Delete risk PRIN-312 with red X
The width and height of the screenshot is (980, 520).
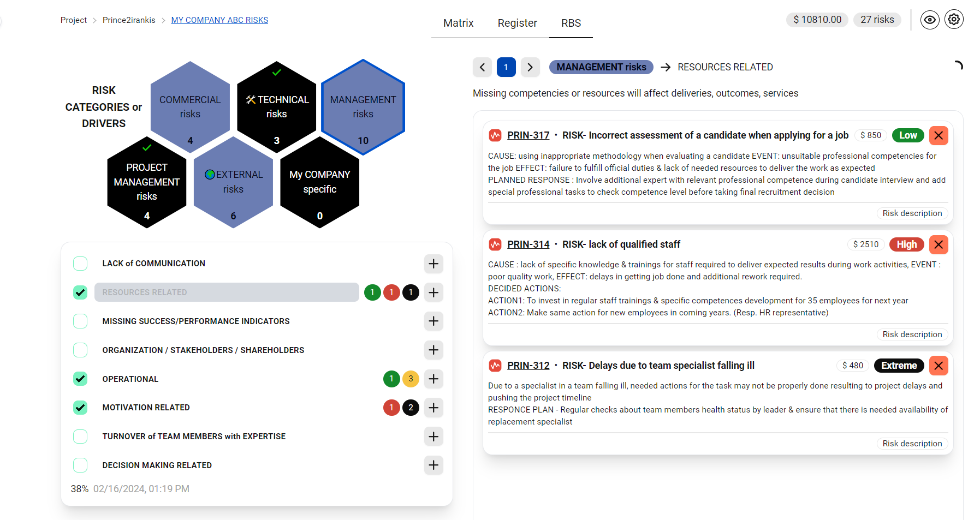939,366
